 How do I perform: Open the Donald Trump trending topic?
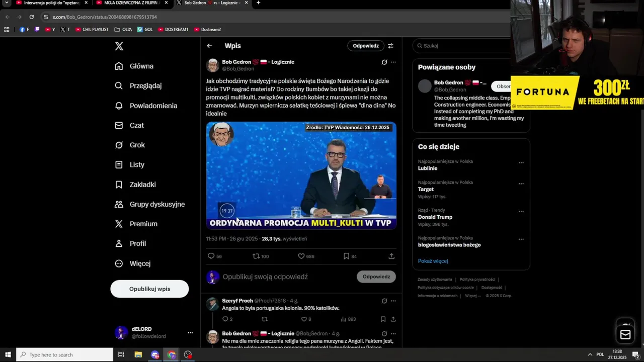[435, 217]
